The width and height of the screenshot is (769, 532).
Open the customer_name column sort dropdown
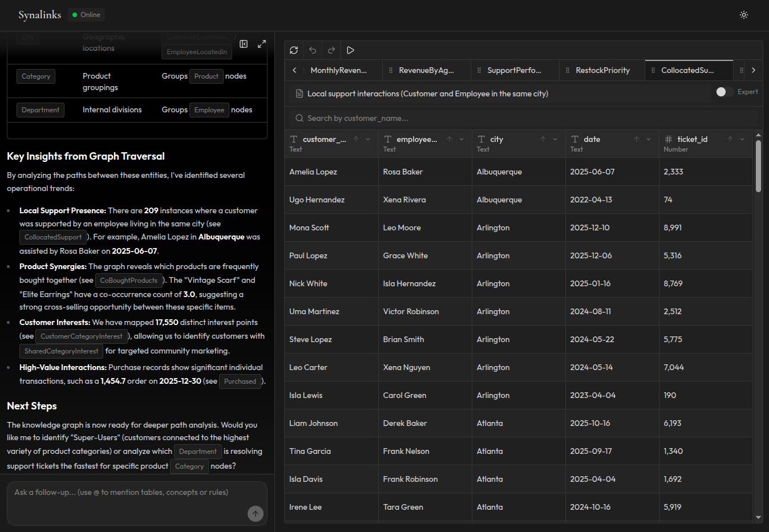[x=367, y=139]
